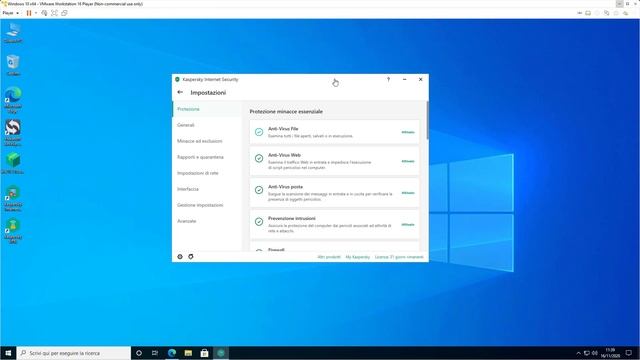Expand the arrow next to pause button
Image resolution: width=640 pixels, height=360 pixels.
click(36, 13)
